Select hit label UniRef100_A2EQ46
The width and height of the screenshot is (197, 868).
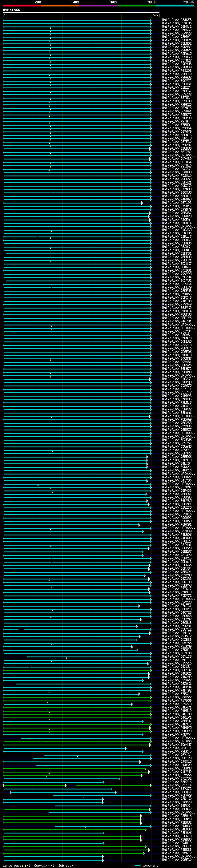click(x=177, y=816)
